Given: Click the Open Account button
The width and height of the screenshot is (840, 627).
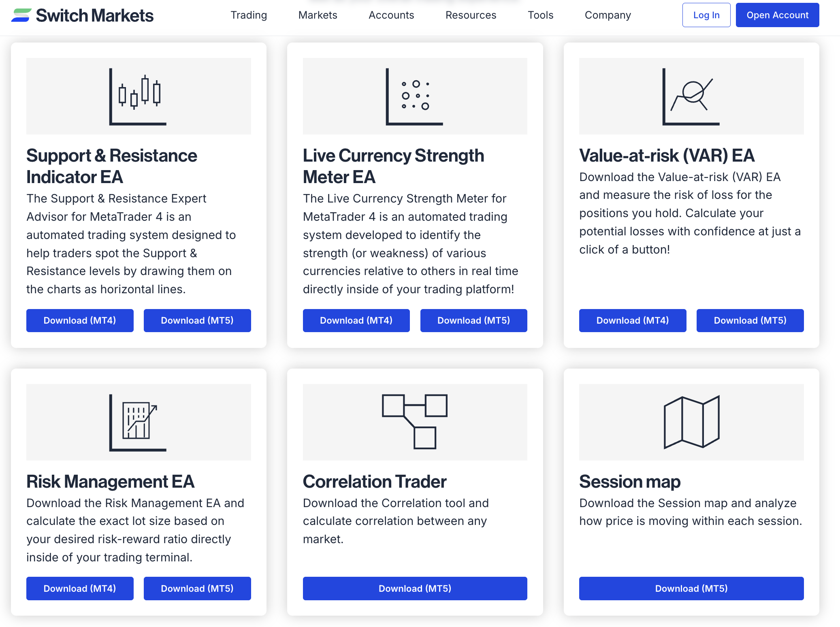Looking at the screenshot, I should point(777,15).
